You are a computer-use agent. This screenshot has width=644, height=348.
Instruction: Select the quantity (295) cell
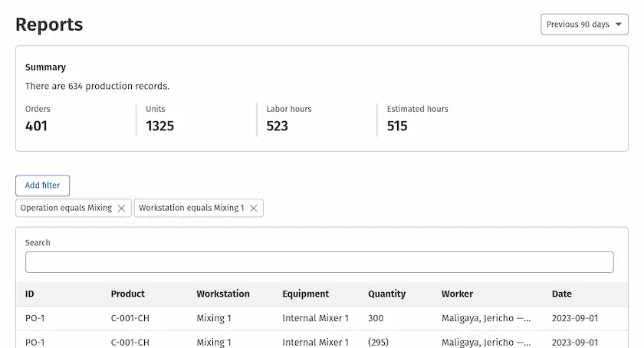tap(378, 342)
